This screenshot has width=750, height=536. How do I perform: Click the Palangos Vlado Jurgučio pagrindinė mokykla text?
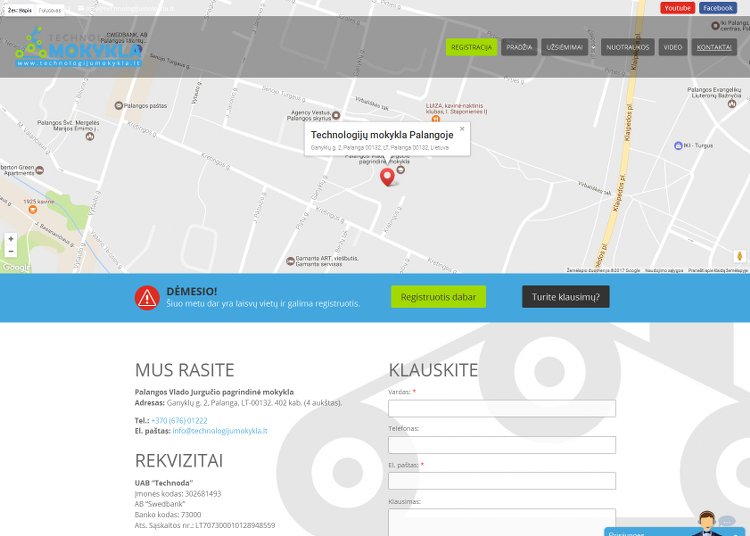214,392
